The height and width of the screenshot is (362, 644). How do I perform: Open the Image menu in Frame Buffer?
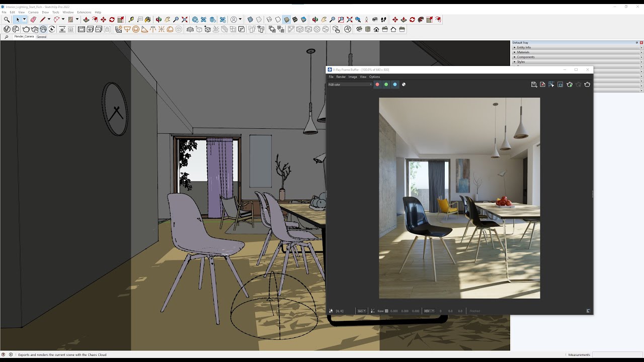click(x=353, y=77)
